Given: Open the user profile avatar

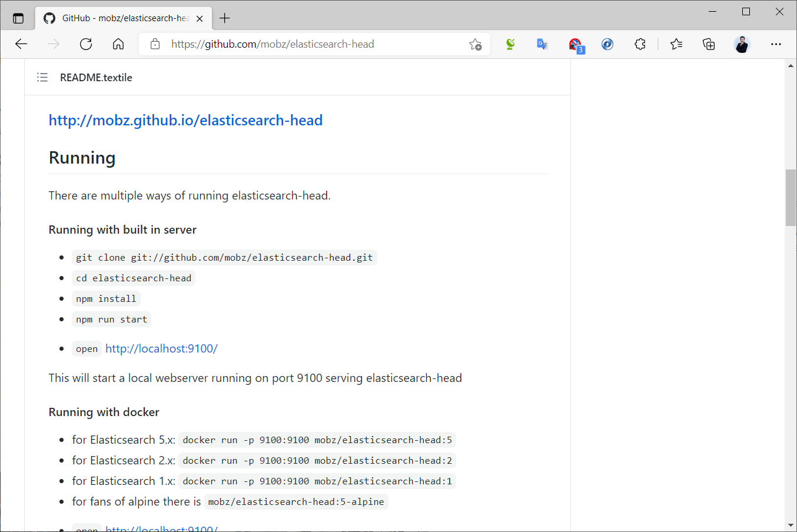Looking at the screenshot, I should coord(742,44).
